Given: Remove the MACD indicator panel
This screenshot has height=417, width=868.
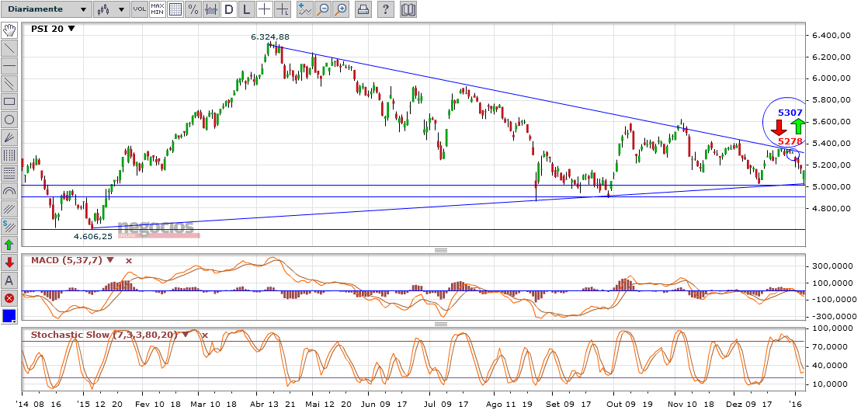Looking at the screenshot, I should [x=129, y=260].
